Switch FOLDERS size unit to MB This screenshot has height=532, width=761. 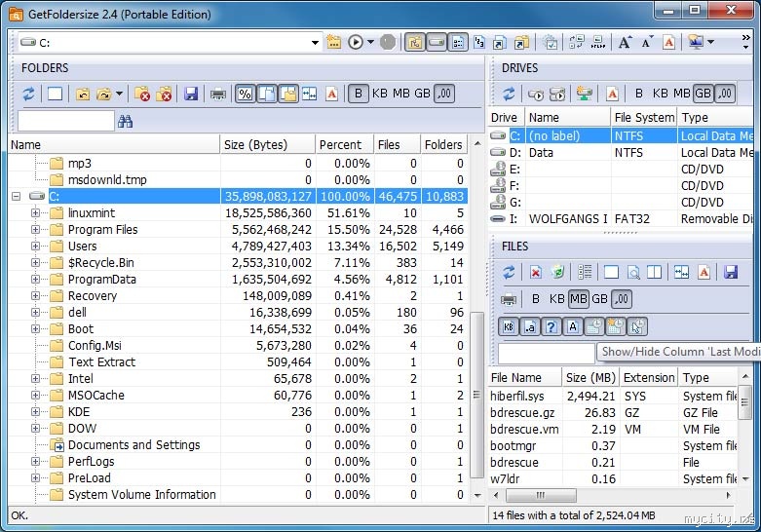pos(400,94)
